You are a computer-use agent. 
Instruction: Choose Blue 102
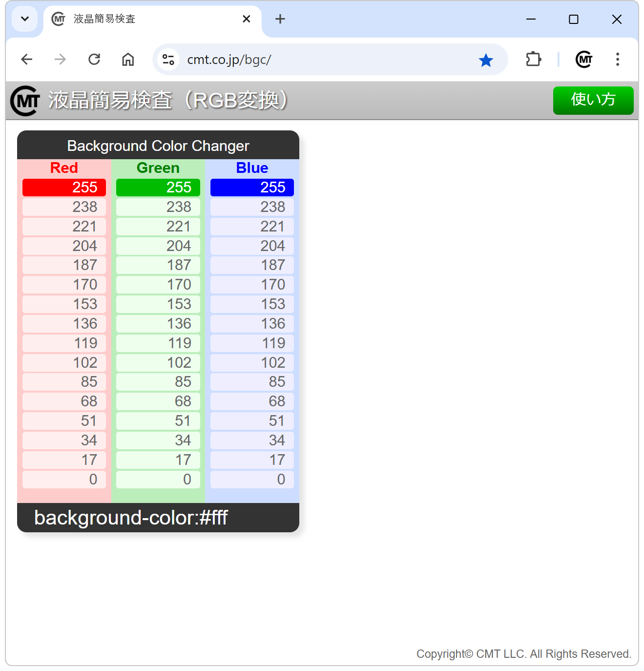coord(252,363)
